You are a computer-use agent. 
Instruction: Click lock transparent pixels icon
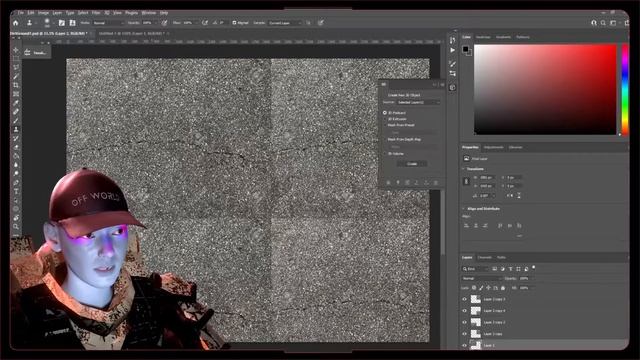click(474, 288)
